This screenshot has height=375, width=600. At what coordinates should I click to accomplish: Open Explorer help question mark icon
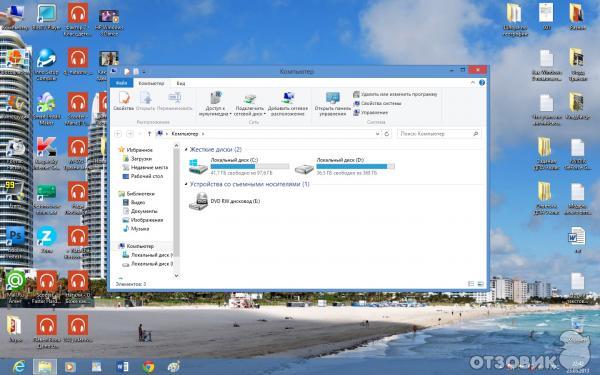(482, 83)
